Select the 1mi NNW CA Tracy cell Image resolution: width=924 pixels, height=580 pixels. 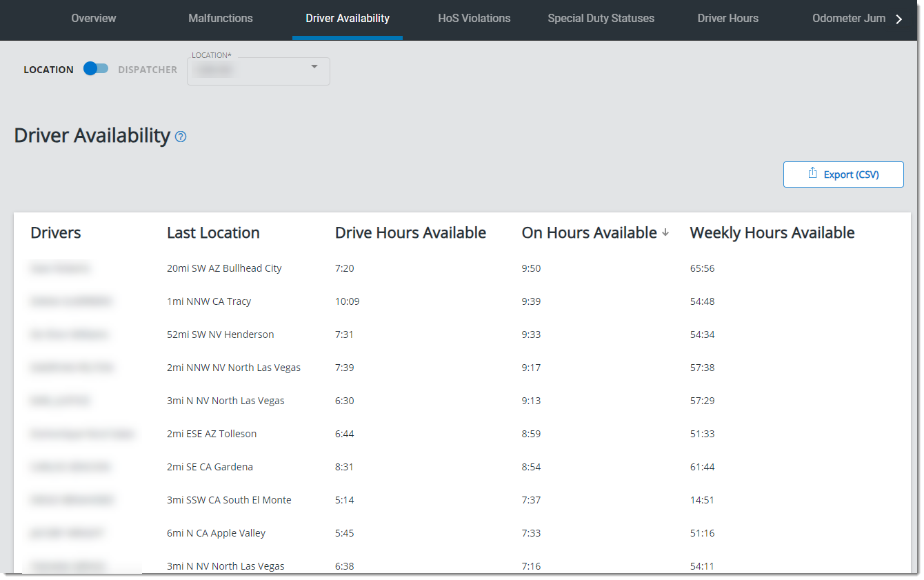pyautogui.click(x=209, y=301)
